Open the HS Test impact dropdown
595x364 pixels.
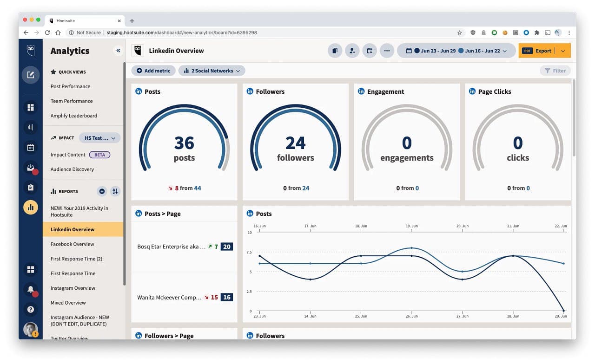tap(99, 137)
